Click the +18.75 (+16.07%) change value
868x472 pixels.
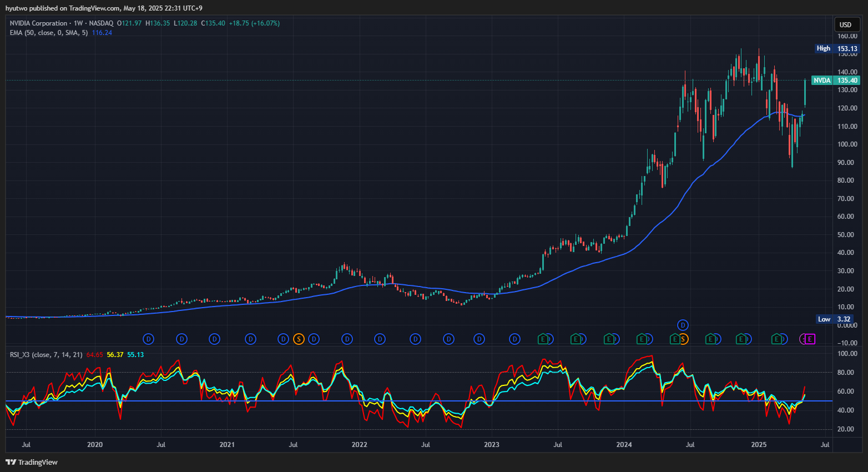(254, 23)
